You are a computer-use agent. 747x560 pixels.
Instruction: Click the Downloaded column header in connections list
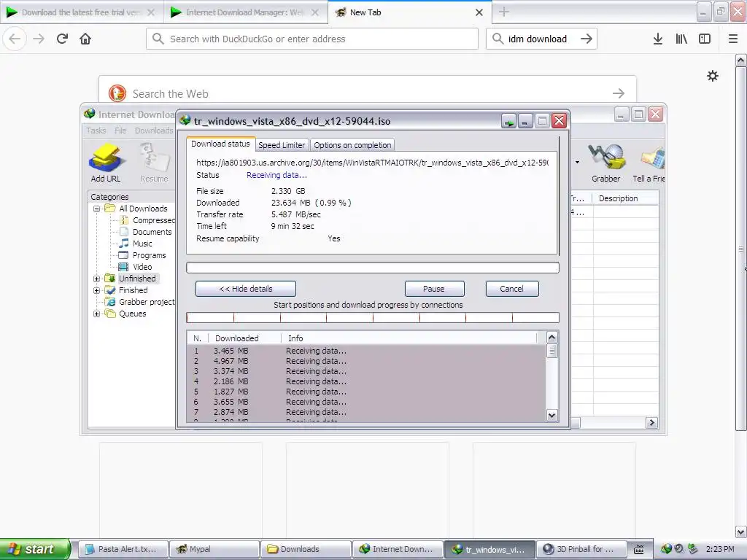click(244, 338)
